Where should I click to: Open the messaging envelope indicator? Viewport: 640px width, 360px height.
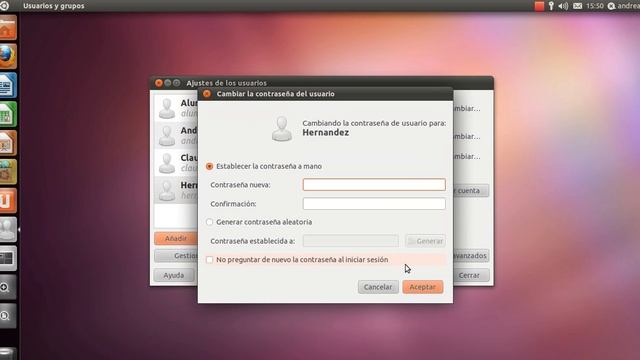577,6
